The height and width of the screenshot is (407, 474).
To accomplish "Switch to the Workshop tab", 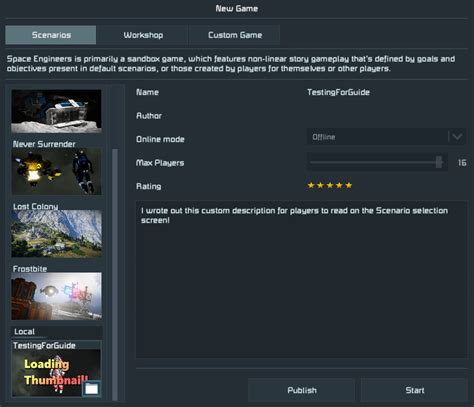I will (x=143, y=35).
